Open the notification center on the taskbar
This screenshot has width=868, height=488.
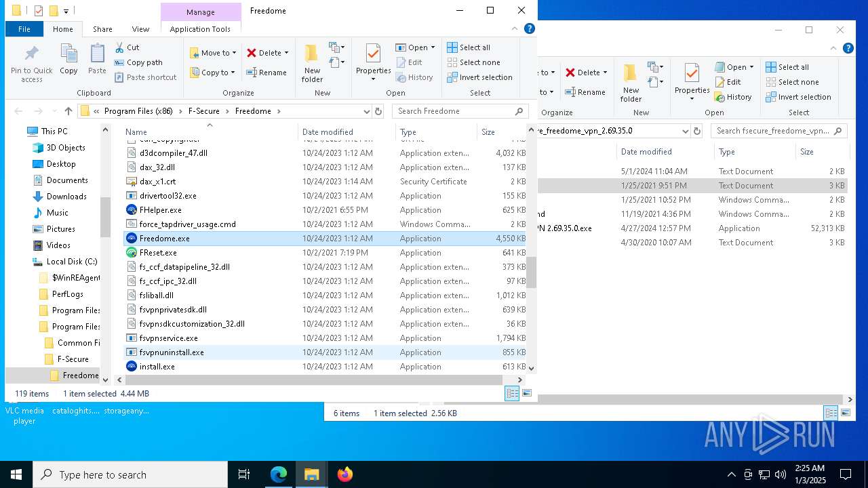(846, 474)
